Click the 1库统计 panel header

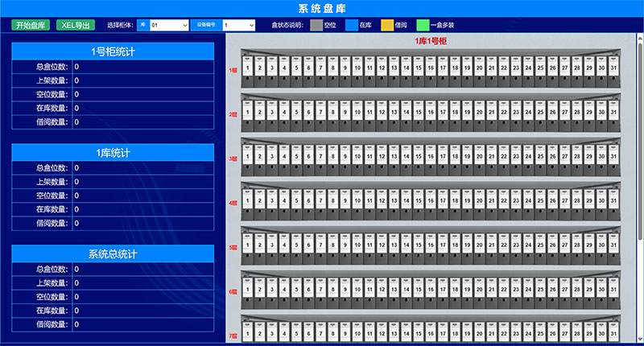[114, 153]
